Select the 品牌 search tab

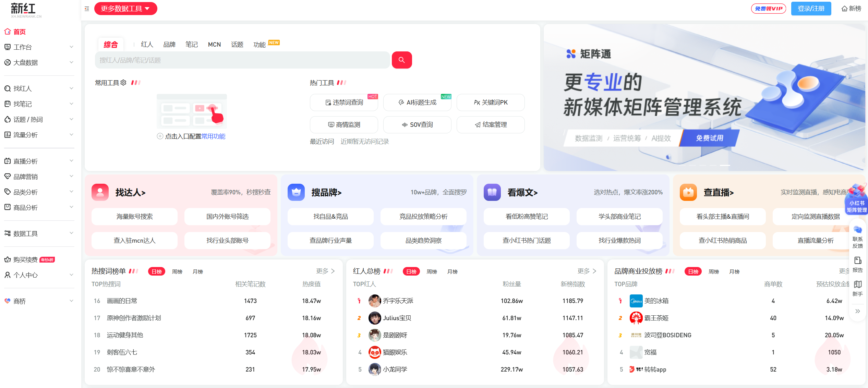(169, 45)
